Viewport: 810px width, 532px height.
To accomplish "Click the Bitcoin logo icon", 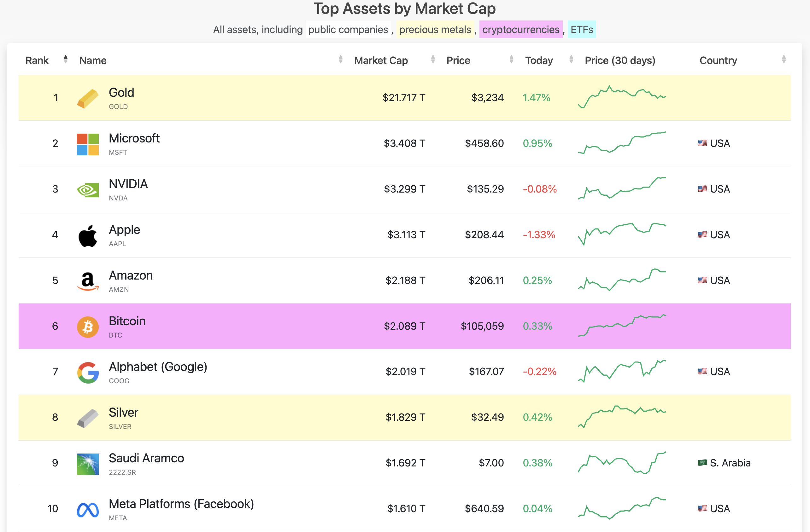I will click(x=88, y=327).
